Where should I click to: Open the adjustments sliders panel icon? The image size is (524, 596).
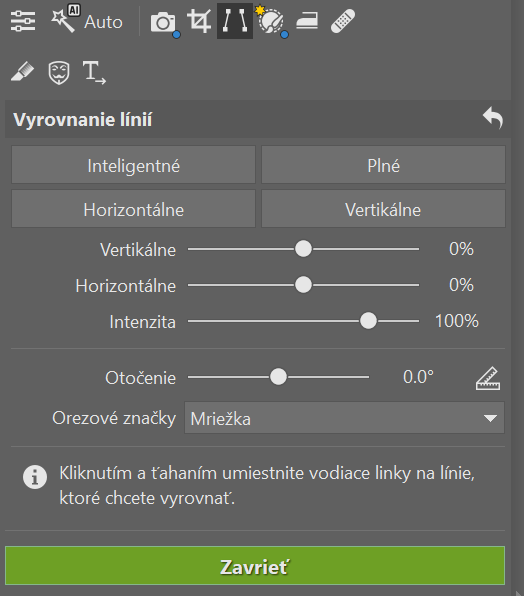point(23,21)
